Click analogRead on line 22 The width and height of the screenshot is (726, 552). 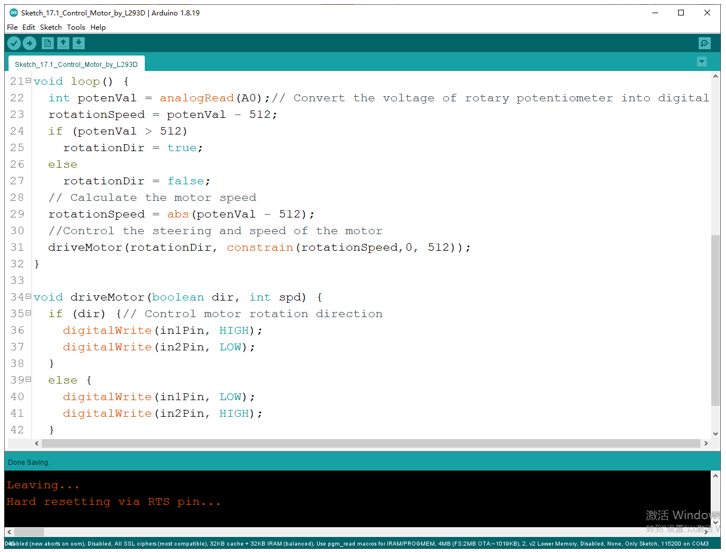197,98
